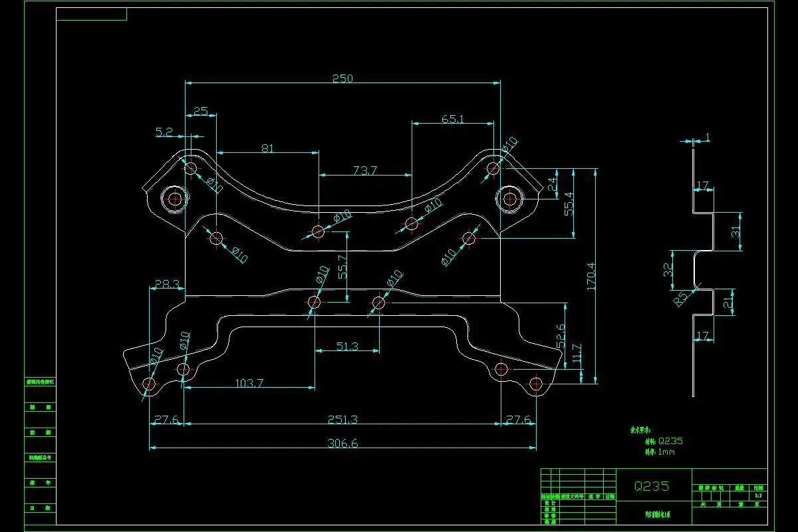
Task: Select the 11.7 dimension text
Action: click(x=576, y=354)
